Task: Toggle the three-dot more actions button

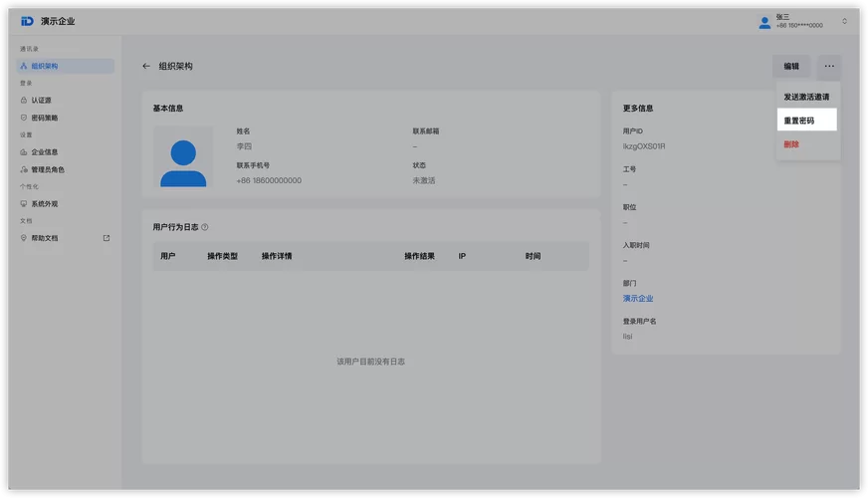Action: point(829,66)
